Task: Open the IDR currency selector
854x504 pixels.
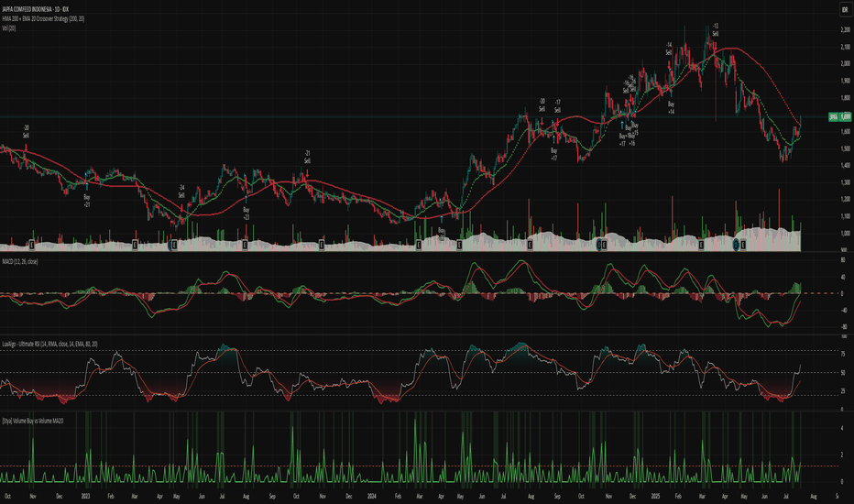Action: pos(845,9)
